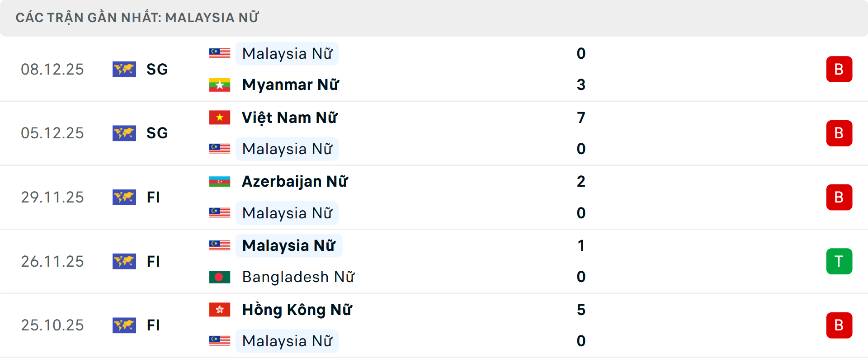
Task: Select the Malaysia flag icon in the first match
Action: 220,53
